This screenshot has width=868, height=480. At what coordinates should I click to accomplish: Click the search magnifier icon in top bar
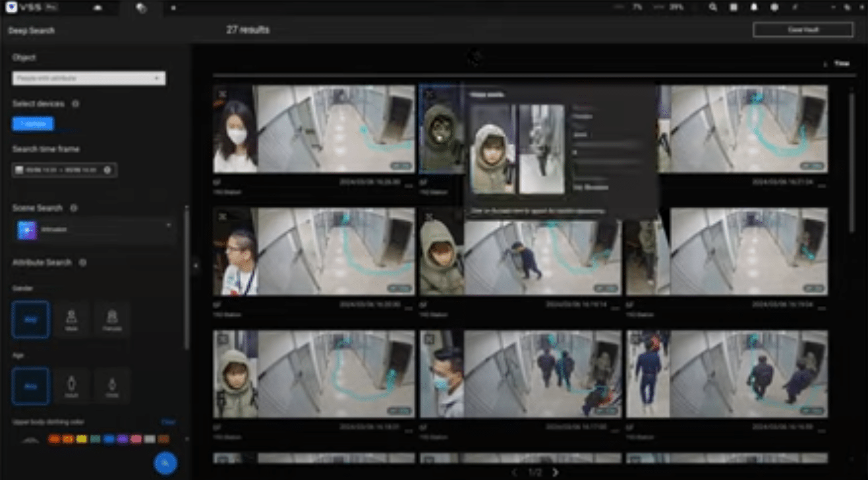(713, 7)
